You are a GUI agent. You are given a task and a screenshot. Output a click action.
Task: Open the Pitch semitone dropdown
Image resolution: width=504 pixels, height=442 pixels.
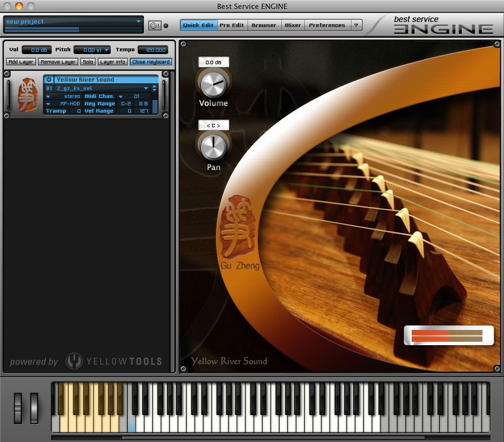click(92, 50)
